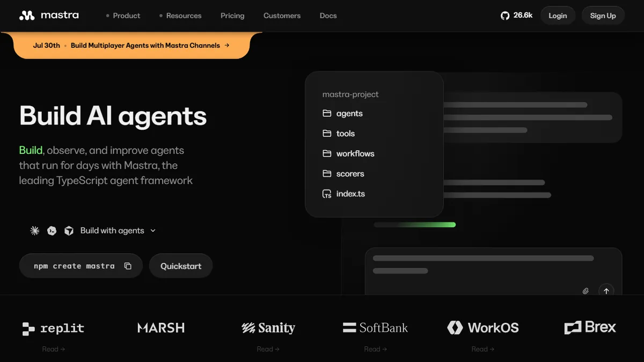This screenshot has height=362, width=644.
Task: Click the index.ts TypeScript file icon
Action: 327,194
